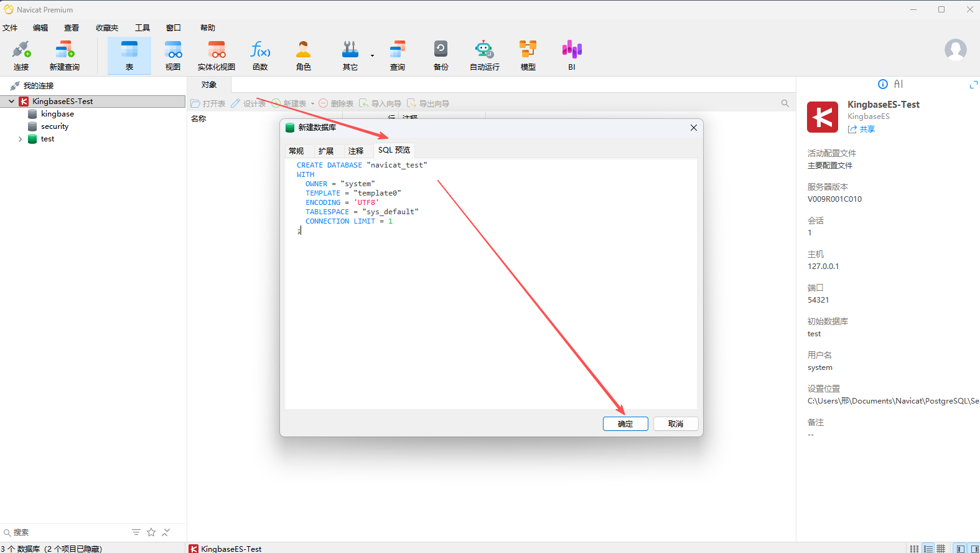Image resolution: width=980 pixels, height=553 pixels.
Task: Click the star favorites icon in sidebar
Action: [151, 532]
